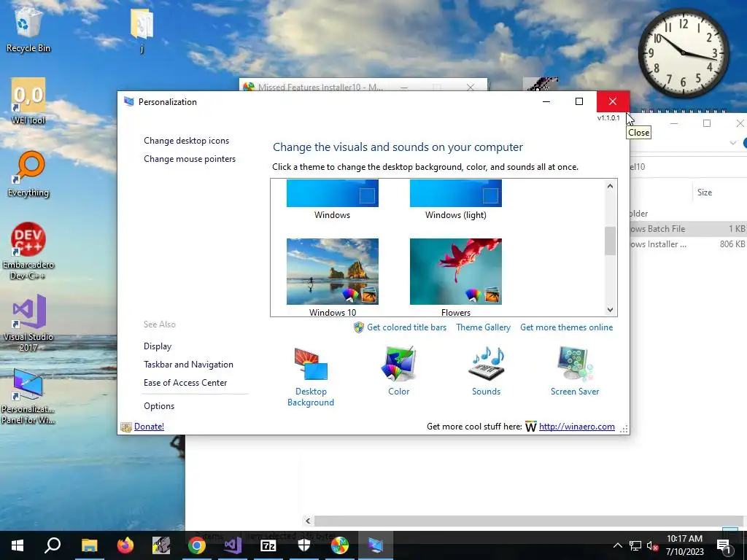
Task: Click the desktop analog clock gadget
Action: point(683,52)
